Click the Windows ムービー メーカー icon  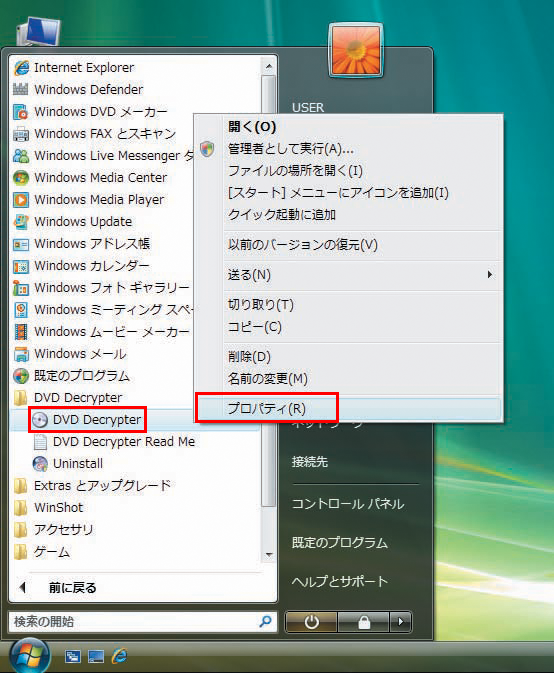point(21,332)
